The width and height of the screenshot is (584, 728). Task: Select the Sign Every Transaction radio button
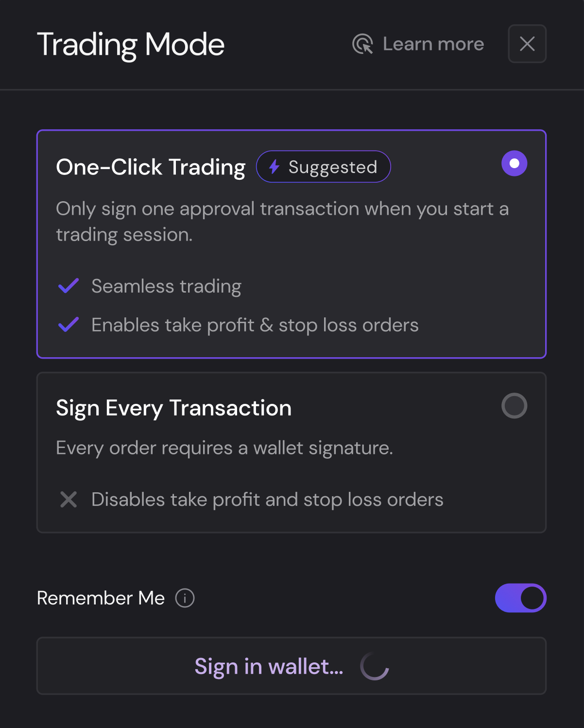coord(514,406)
